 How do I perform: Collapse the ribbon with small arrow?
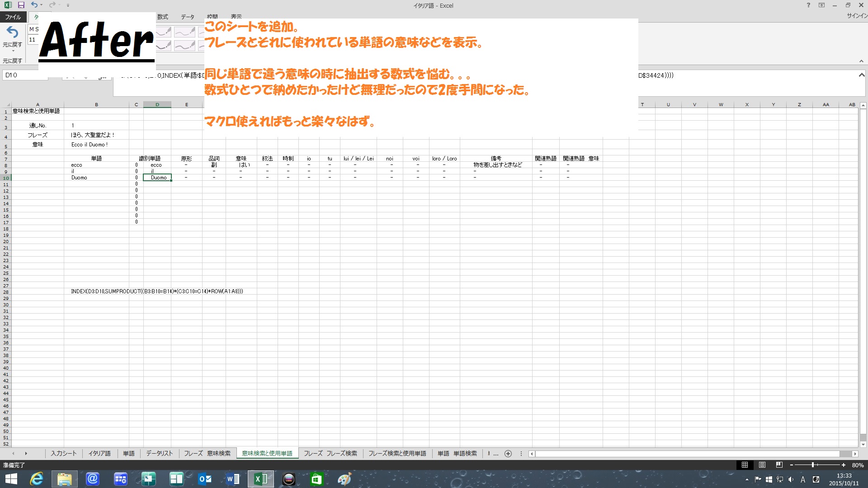click(861, 61)
